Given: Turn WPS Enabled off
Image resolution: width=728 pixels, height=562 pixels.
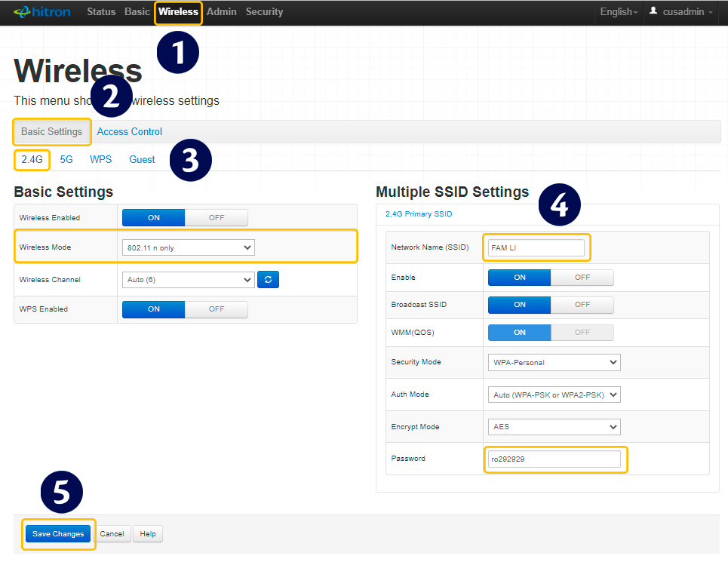Looking at the screenshot, I should pos(217,309).
